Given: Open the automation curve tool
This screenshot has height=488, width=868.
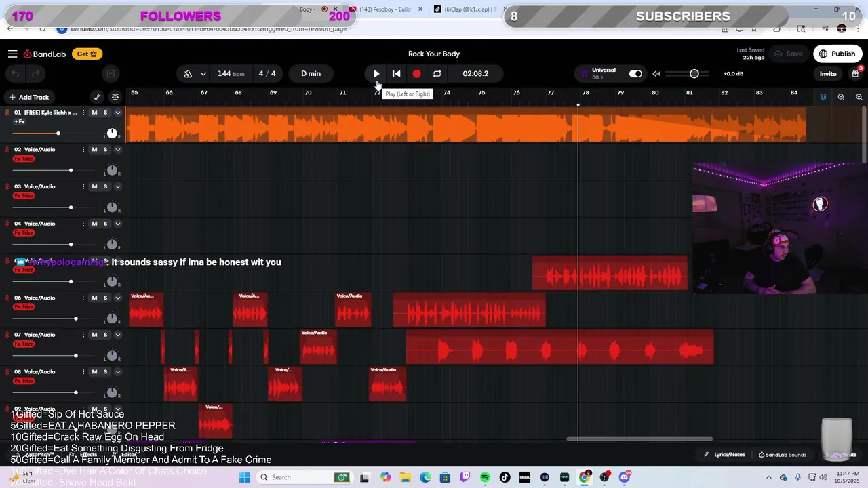Looking at the screenshot, I should [97, 97].
